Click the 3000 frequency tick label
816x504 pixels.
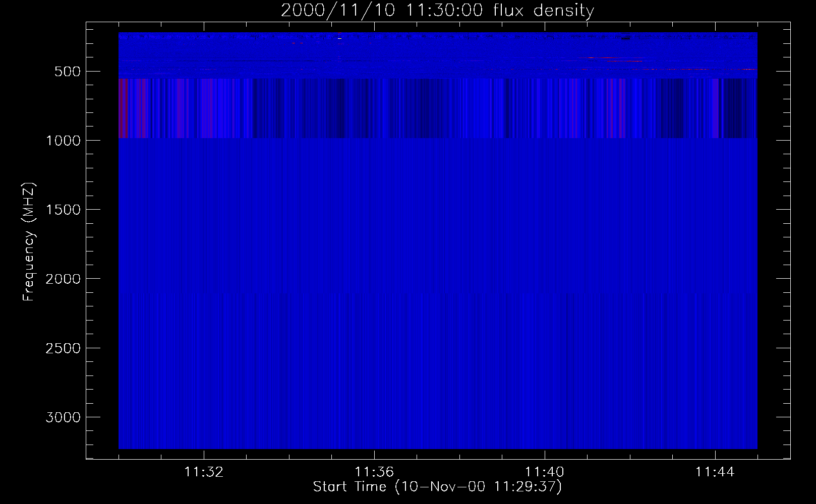[x=63, y=417]
